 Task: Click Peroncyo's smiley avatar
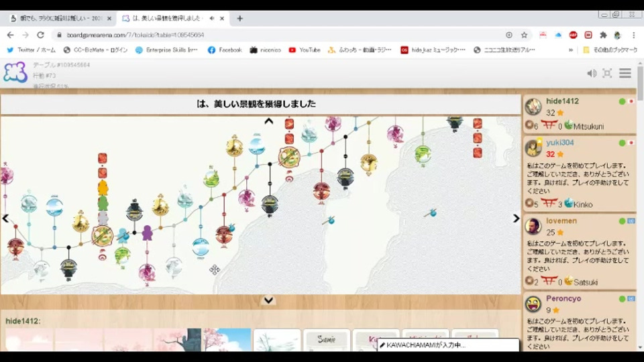point(533,304)
